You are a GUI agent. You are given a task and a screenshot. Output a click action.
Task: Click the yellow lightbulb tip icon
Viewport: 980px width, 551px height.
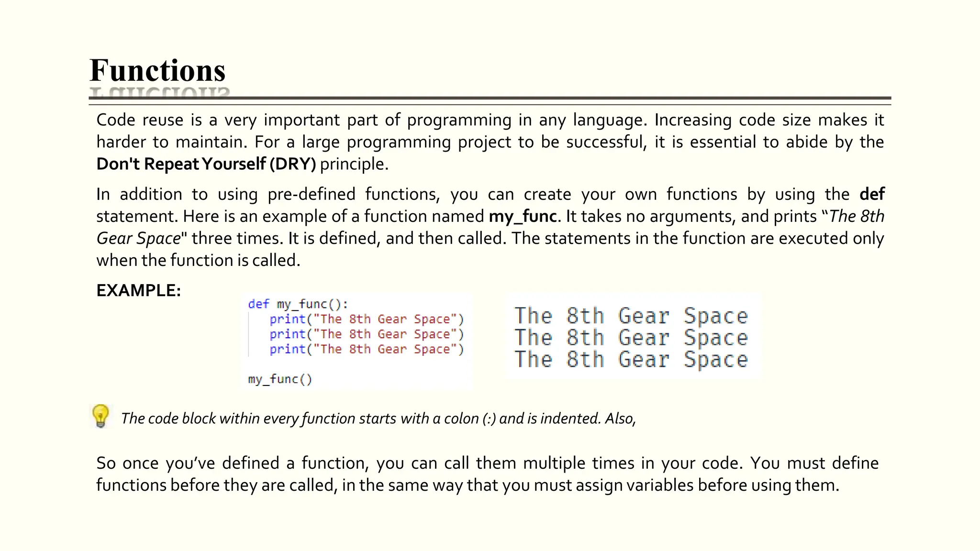[x=100, y=416]
